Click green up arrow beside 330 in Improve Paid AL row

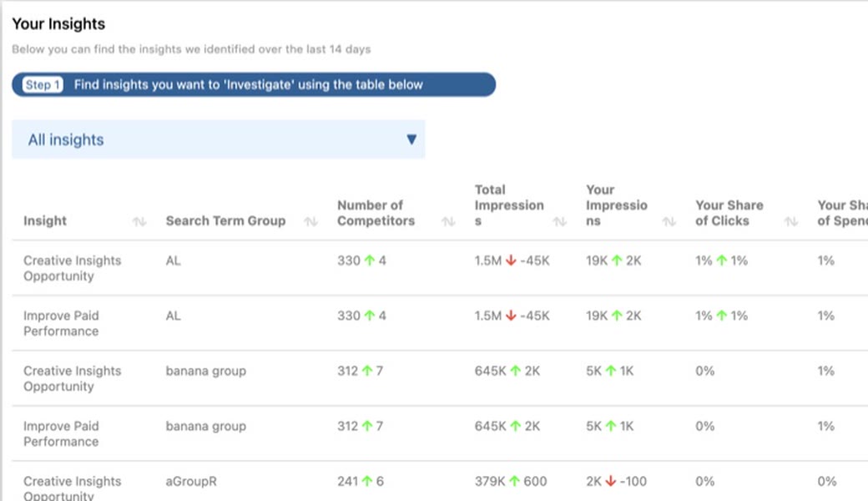[x=369, y=316]
